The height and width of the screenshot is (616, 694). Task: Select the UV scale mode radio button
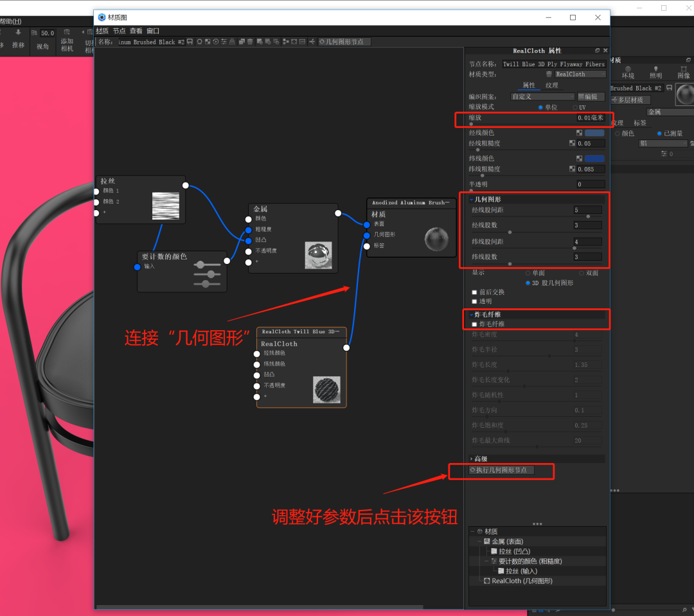[575, 107]
